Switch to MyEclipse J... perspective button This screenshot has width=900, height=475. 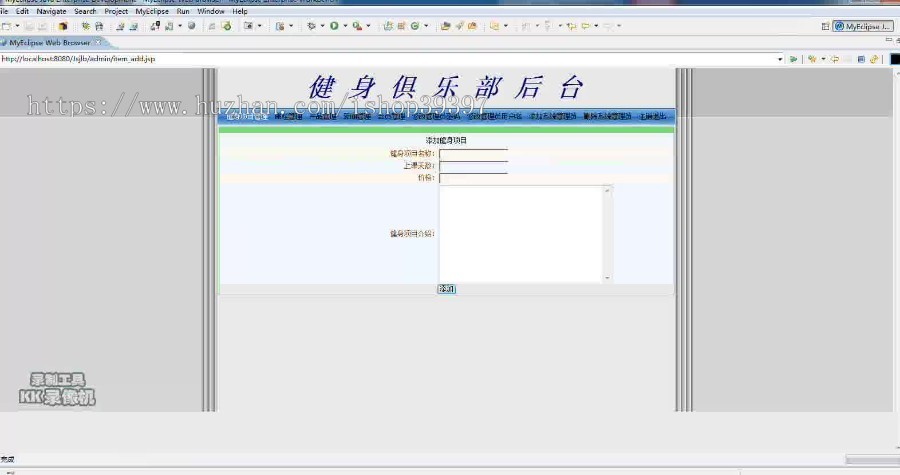pyautogui.click(x=863, y=26)
